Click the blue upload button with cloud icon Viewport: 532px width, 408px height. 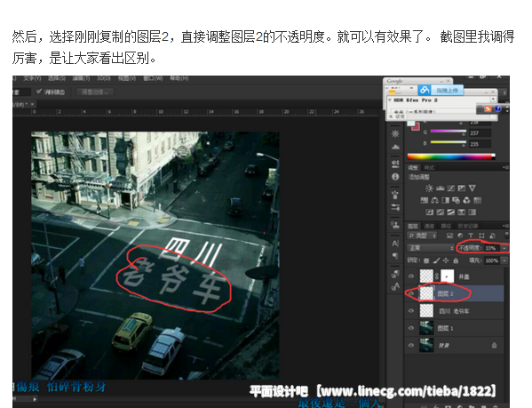pyautogui.click(x=441, y=90)
